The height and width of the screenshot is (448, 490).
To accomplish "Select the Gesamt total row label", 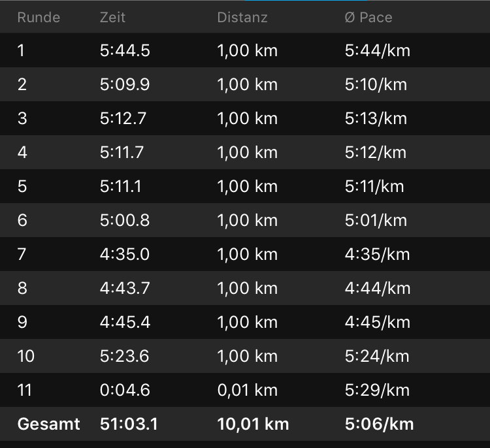I will pyautogui.click(x=48, y=424).
